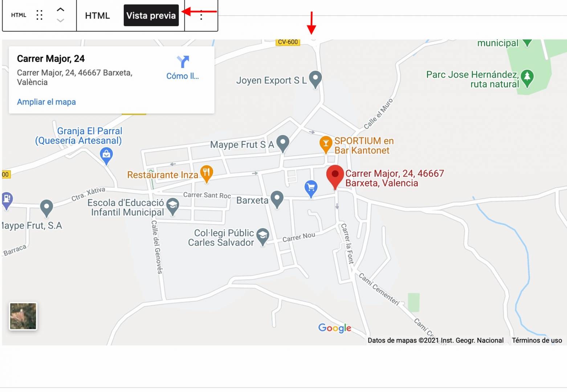Open the Ampliar el mapa link

46,102
